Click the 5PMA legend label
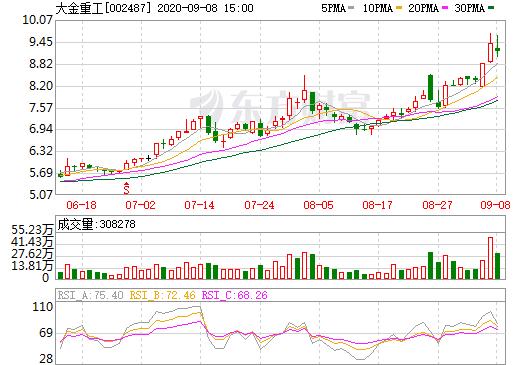This screenshot has width=520, height=365. (x=333, y=8)
